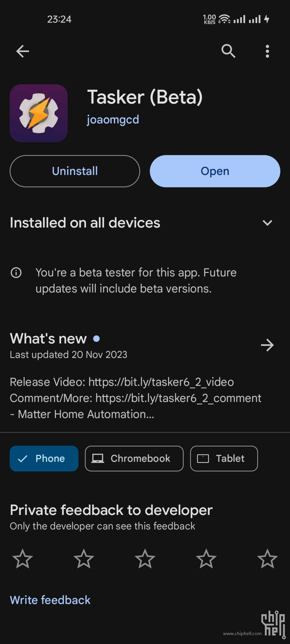Image resolution: width=290 pixels, height=644 pixels.
Task: Select the Phone device chip
Action: tap(44, 458)
